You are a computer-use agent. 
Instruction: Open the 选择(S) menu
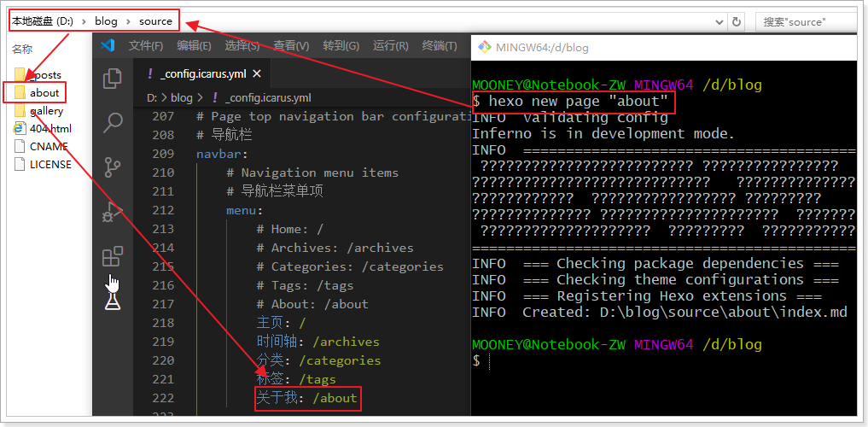[x=242, y=46]
